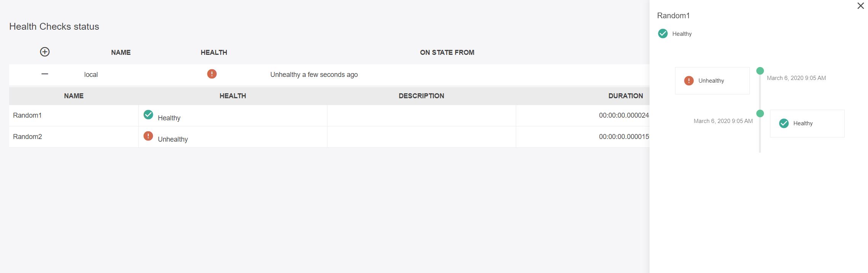Collapse the local endpoint row
The height and width of the screenshot is (273, 868).
45,74
